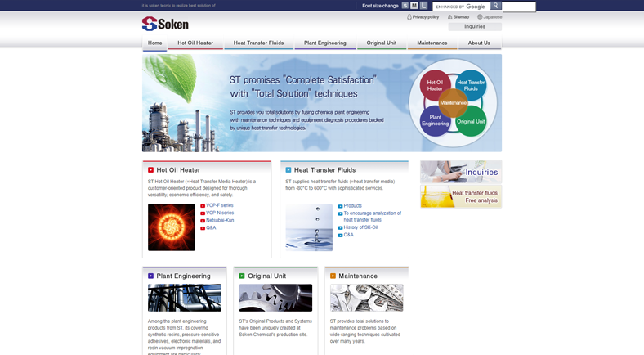Click the Soken logo
The height and width of the screenshot is (355, 644).
tap(165, 24)
